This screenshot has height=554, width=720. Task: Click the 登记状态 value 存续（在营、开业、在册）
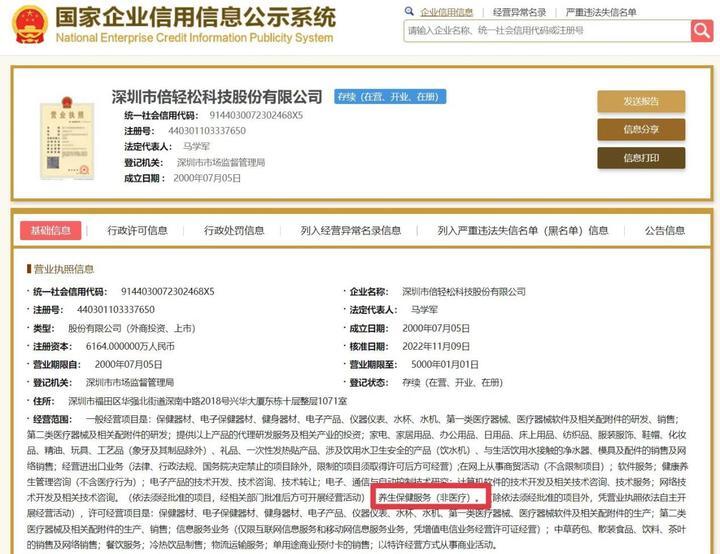[x=452, y=382]
